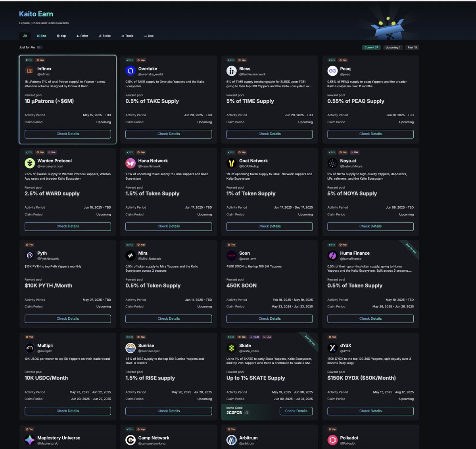
Task: Click the Trade tag on Skate card
Action: point(255,337)
